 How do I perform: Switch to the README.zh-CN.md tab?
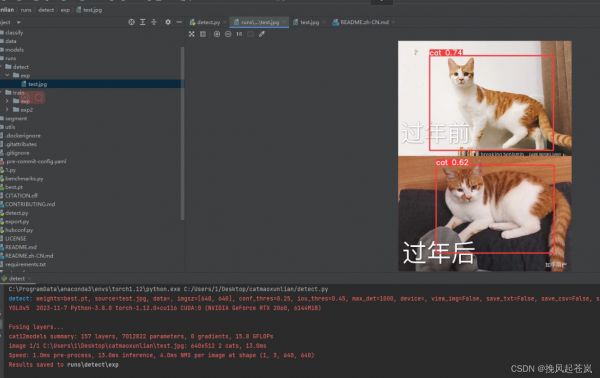click(361, 22)
